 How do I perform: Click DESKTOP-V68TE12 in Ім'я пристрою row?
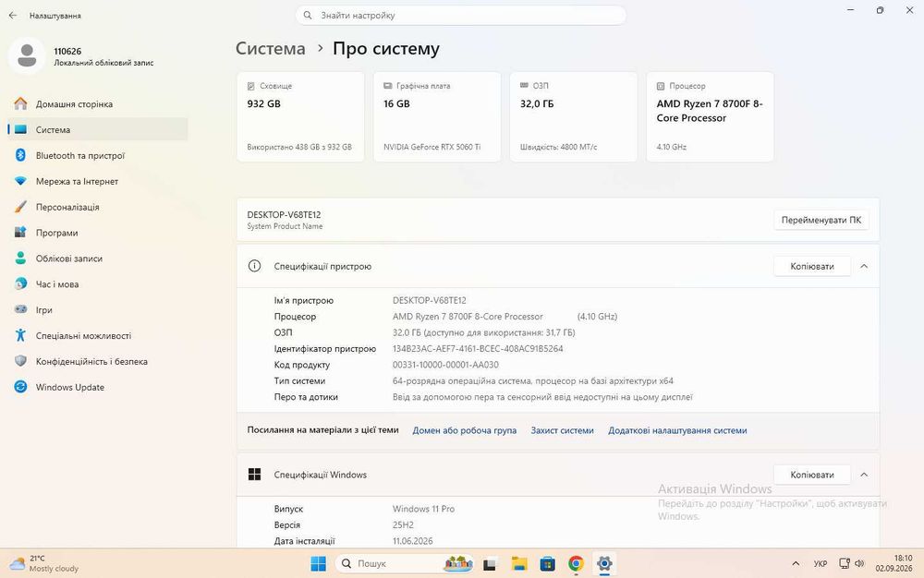click(430, 300)
